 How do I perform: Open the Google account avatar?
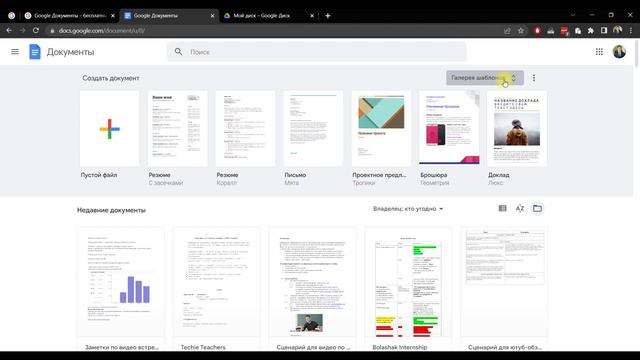pos(619,52)
